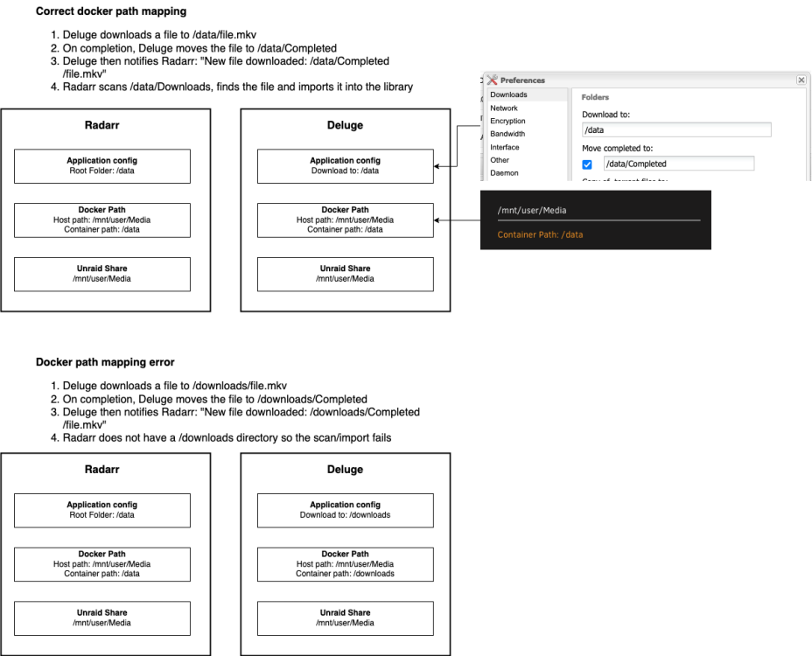Click Deluge Docker Path box under Correct mapping
The width and height of the screenshot is (812, 656).
pyautogui.click(x=346, y=220)
